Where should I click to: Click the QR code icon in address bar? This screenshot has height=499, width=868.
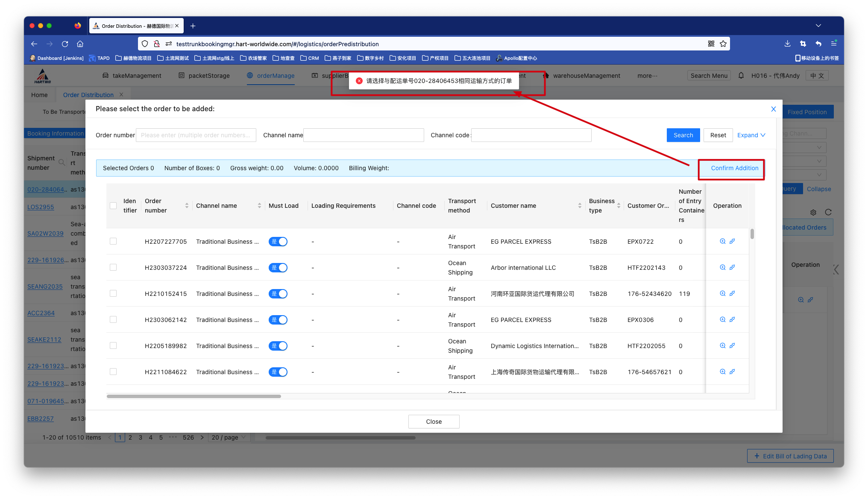coord(711,44)
